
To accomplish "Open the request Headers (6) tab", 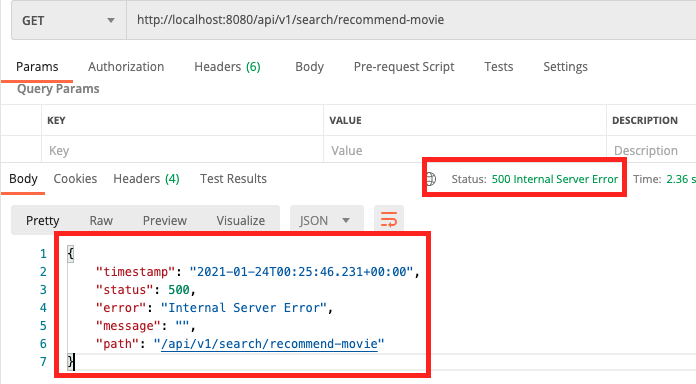I will click(227, 67).
